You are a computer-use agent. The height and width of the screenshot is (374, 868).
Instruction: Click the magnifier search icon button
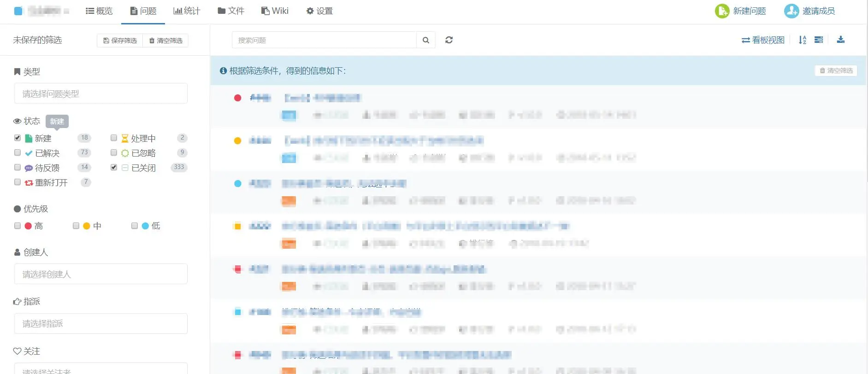[x=426, y=40]
